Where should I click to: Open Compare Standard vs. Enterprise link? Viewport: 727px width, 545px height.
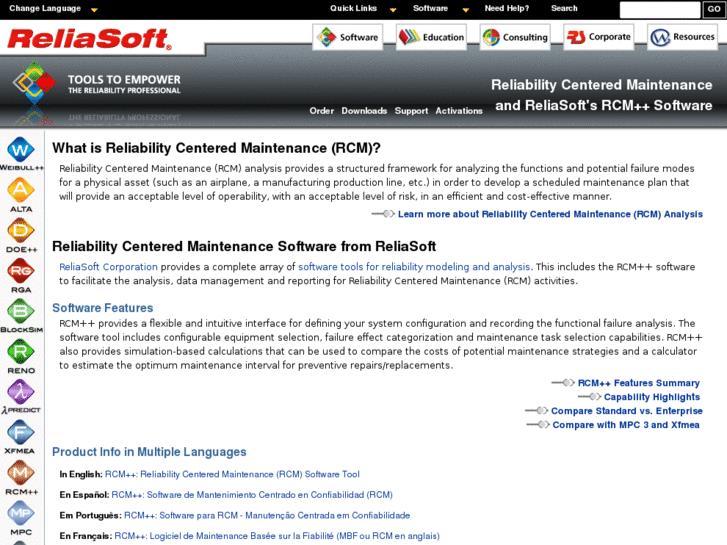(626, 410)
